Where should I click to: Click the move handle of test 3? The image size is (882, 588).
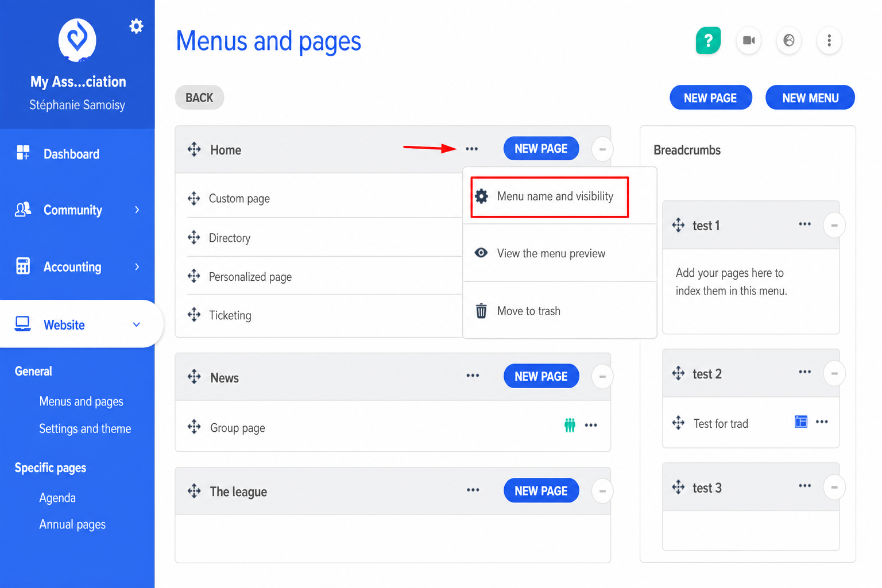pyautogui.click(x=678, y=488)
